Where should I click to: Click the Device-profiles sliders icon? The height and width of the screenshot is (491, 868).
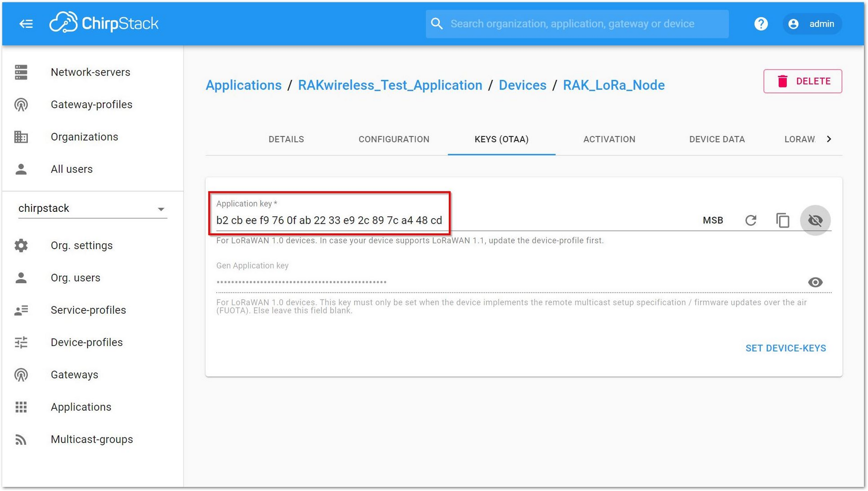pos(21,342)
